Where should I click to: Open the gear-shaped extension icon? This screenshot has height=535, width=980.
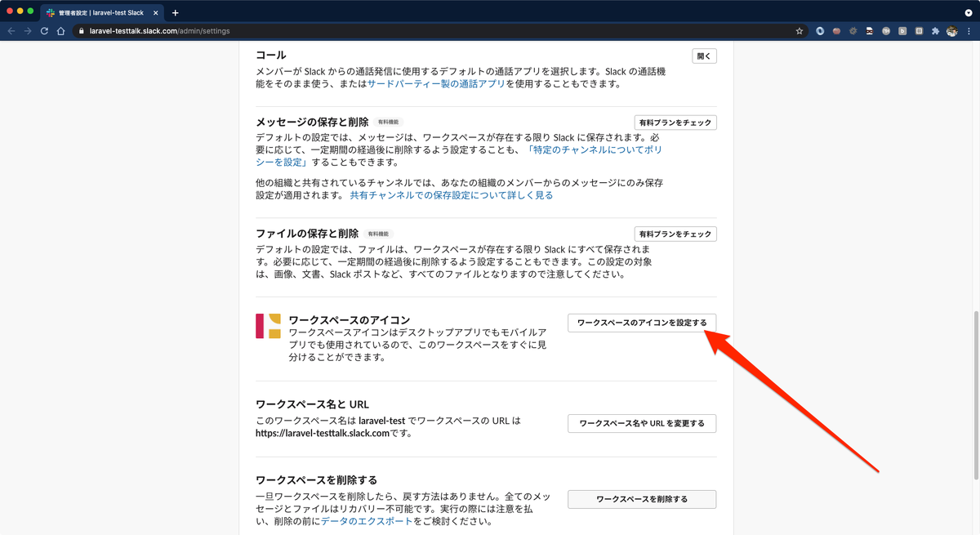coord(853,31)
